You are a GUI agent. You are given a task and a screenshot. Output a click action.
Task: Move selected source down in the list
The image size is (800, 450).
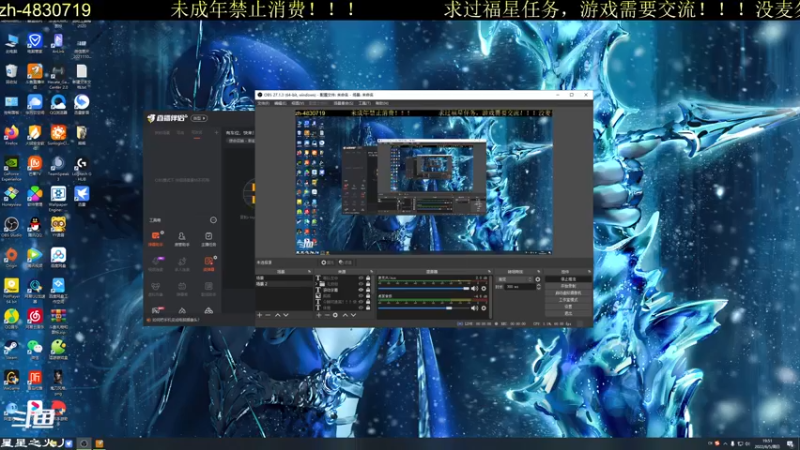pos(354,315)
